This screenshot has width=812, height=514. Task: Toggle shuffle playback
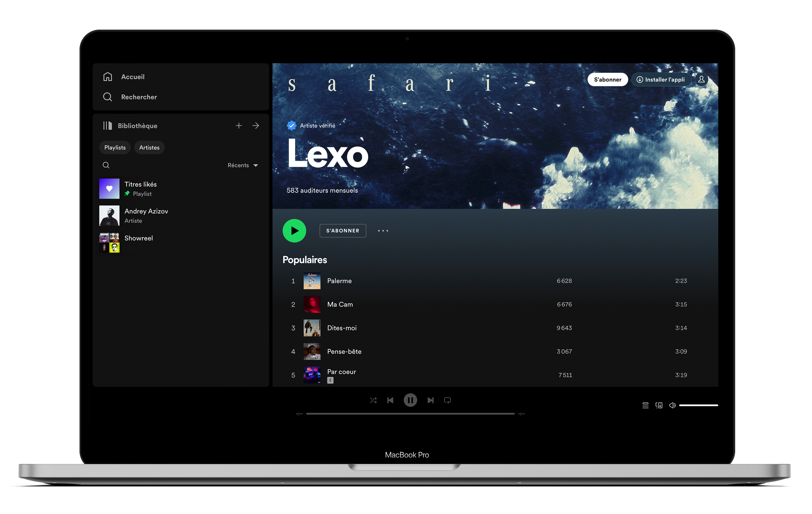click(x=373, y=400)
